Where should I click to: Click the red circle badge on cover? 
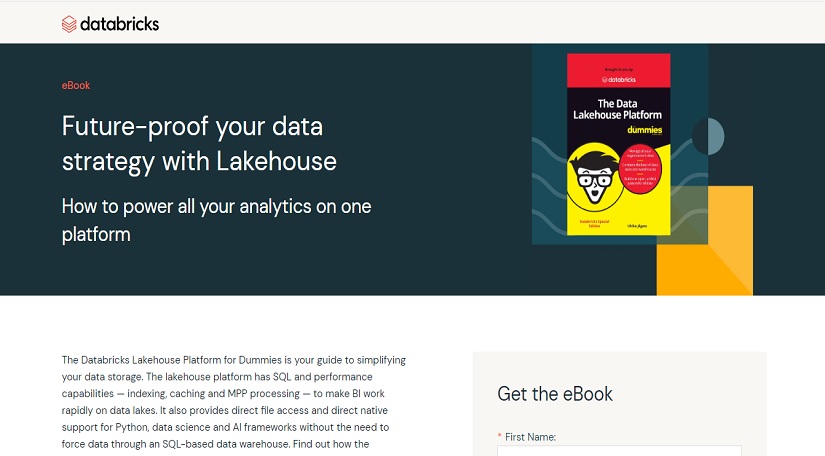click(640, 168)
